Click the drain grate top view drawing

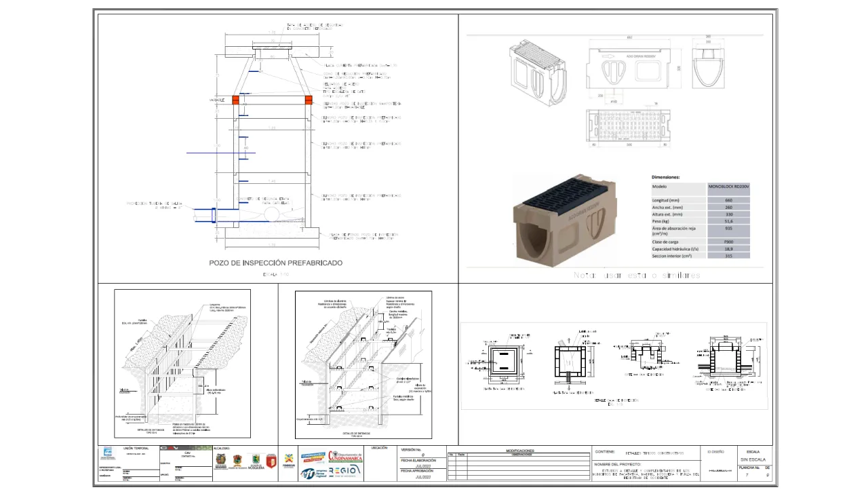[627, 126]
